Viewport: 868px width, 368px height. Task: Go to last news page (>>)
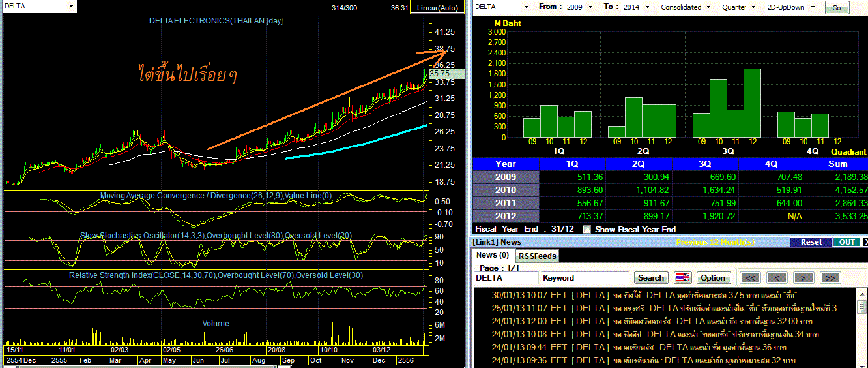pyautogui.click(x=830, y=277)
